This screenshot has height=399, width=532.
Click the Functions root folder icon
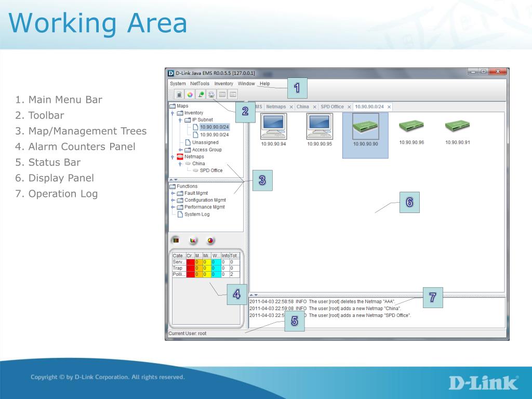[x=172, y=187]
